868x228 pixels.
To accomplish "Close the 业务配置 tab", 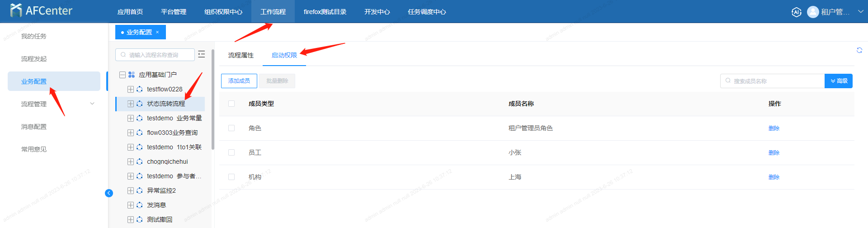I will coord(157,32).
